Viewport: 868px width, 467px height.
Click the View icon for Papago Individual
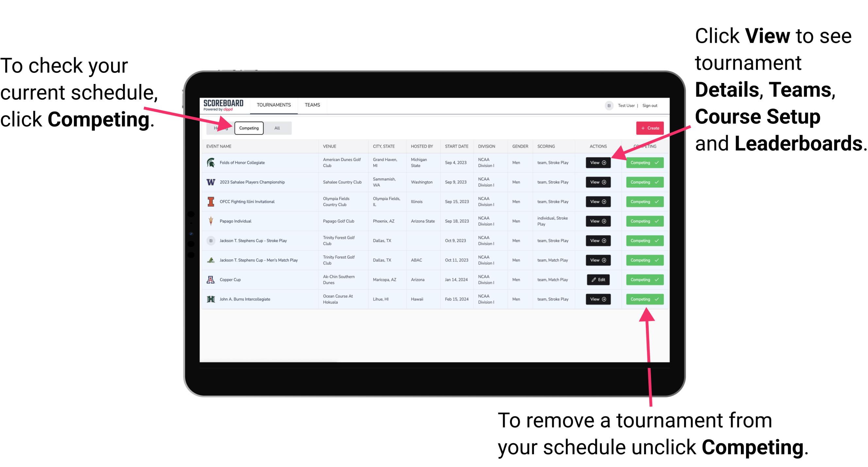click(x=598, y=221)
